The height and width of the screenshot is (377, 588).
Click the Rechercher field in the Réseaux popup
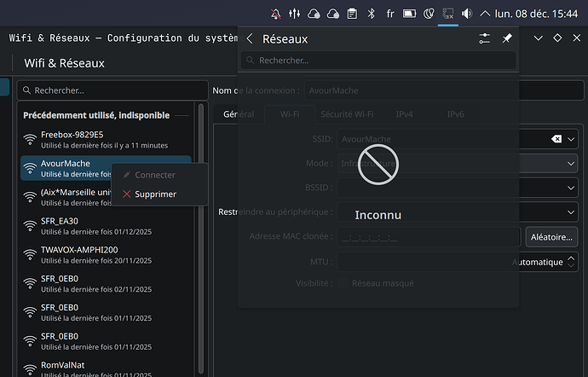(x=378, y=61)
